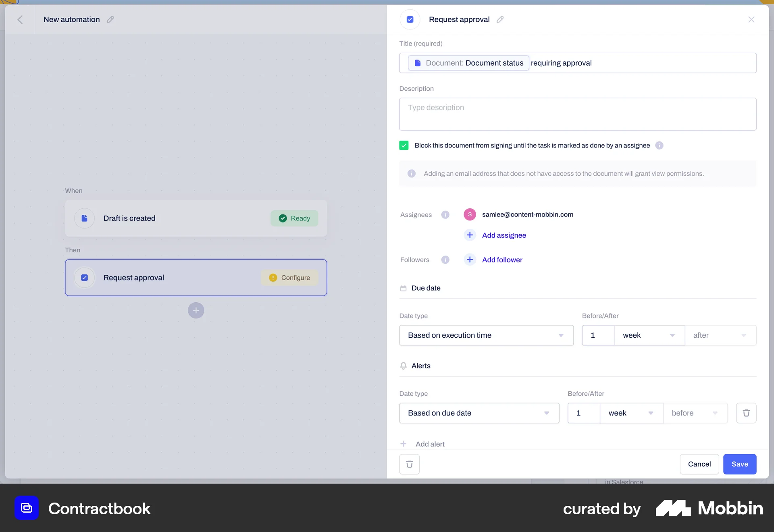Save the Request approval task

739,464
